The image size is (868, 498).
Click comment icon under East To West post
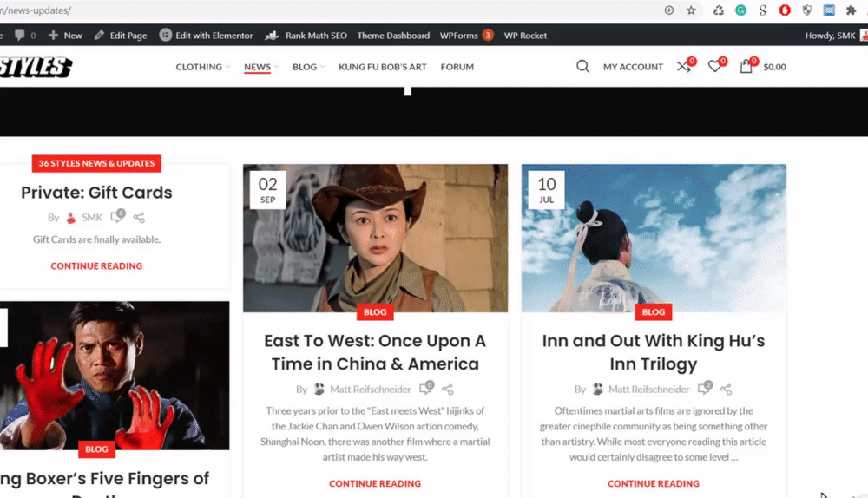426,388
